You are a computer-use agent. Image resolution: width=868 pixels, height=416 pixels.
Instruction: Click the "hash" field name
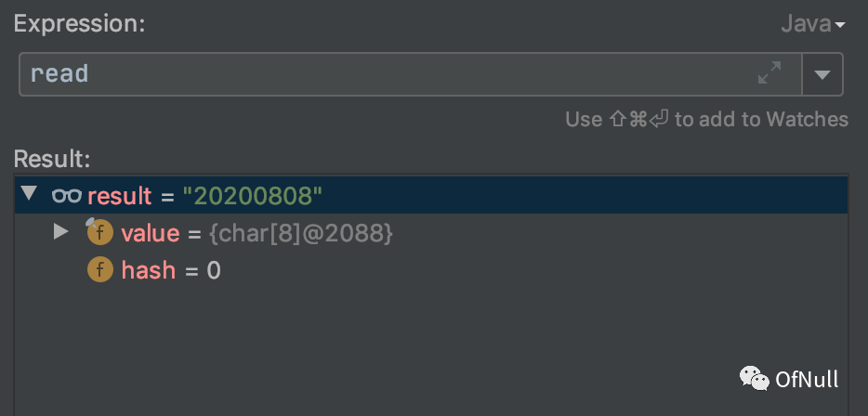148,271
